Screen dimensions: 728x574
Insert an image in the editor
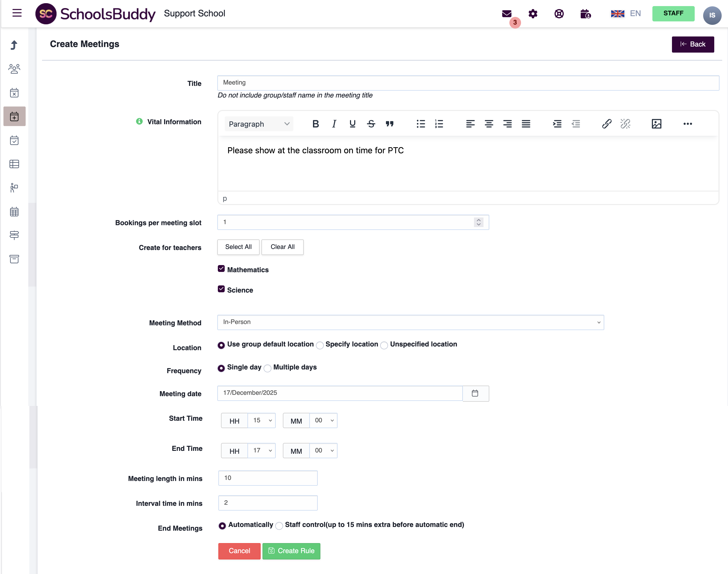click(x=656, y=124)
